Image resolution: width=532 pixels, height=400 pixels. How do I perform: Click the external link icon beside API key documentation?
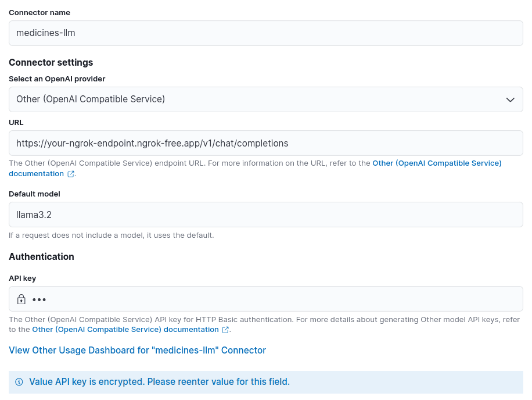[225, 330]
